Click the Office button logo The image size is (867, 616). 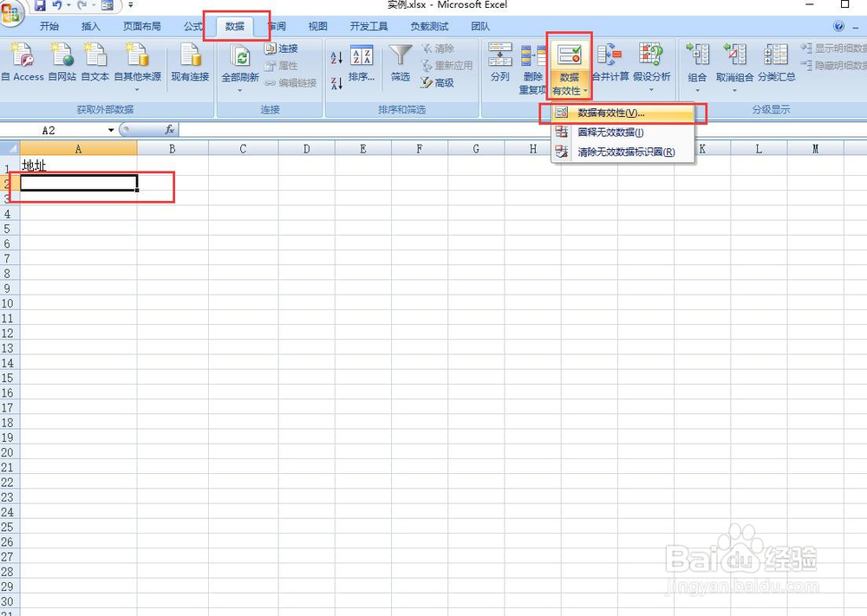10,11
